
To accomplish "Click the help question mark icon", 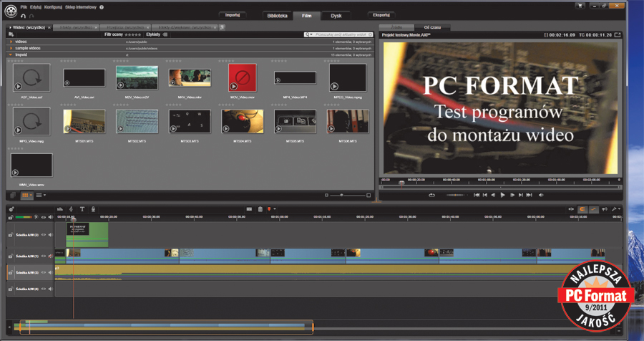I will [x=102, y=7].
